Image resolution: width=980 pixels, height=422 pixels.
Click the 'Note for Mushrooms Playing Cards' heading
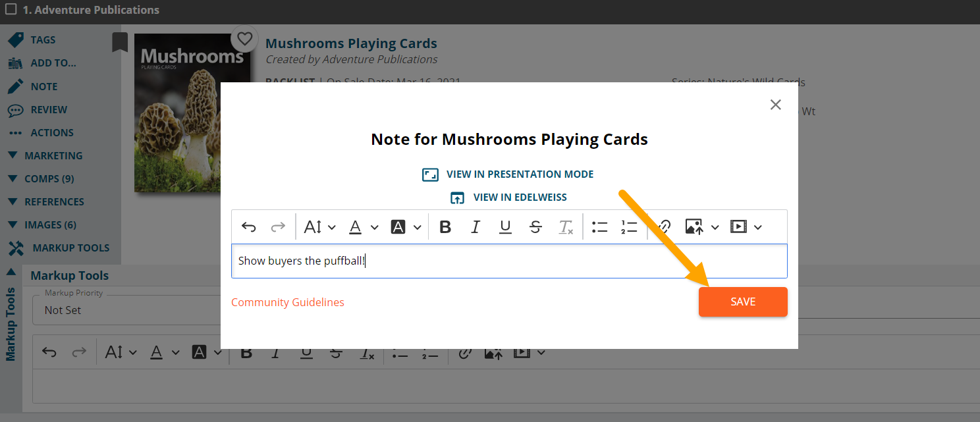(x=509, y=140)
